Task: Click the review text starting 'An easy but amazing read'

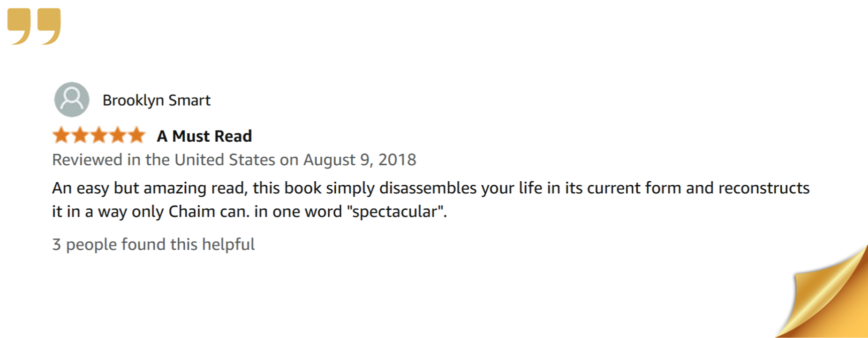Action: coord(431,200)
